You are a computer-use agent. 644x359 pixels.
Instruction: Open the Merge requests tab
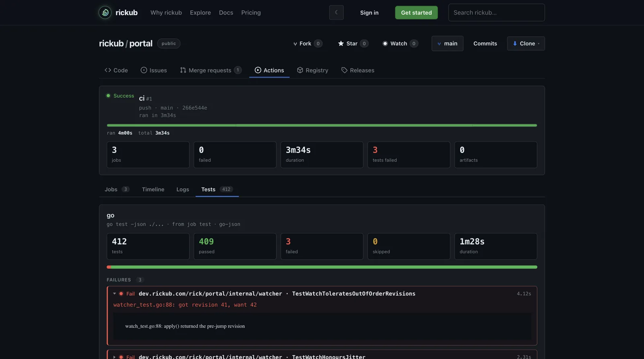tap(211, 70)
